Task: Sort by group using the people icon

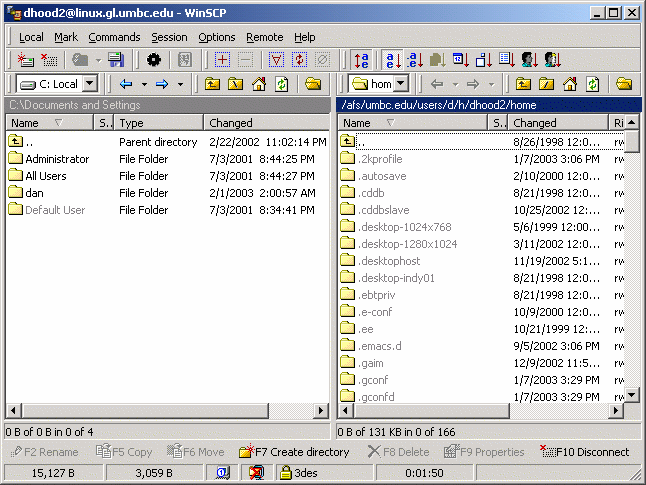Action: [552, 60]
